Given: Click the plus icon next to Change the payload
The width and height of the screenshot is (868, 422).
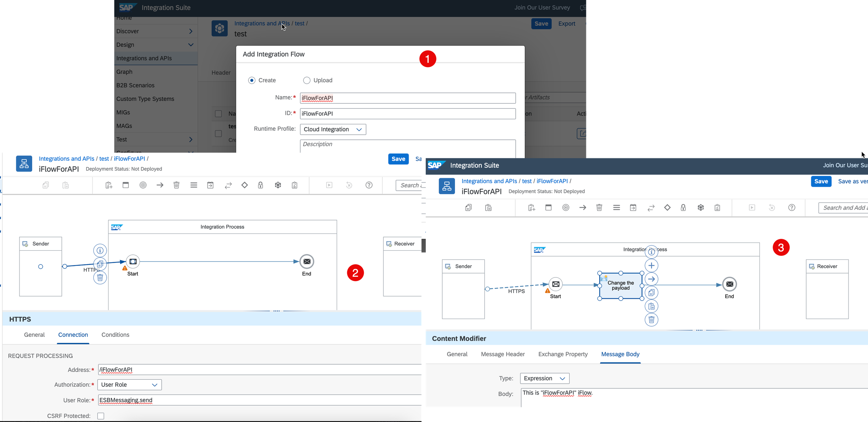Looking at the screenshot, I should tap(651, 265).
